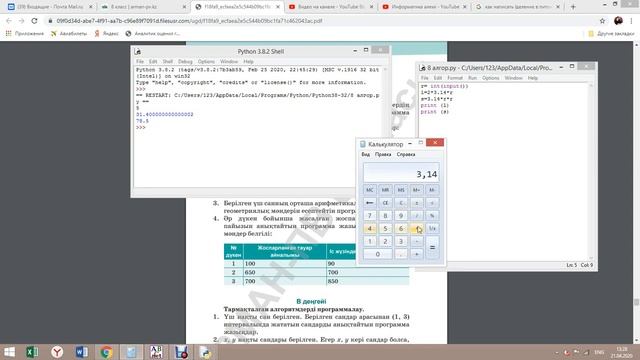
Task: Click the browser address bar
Action: [318, 21]
